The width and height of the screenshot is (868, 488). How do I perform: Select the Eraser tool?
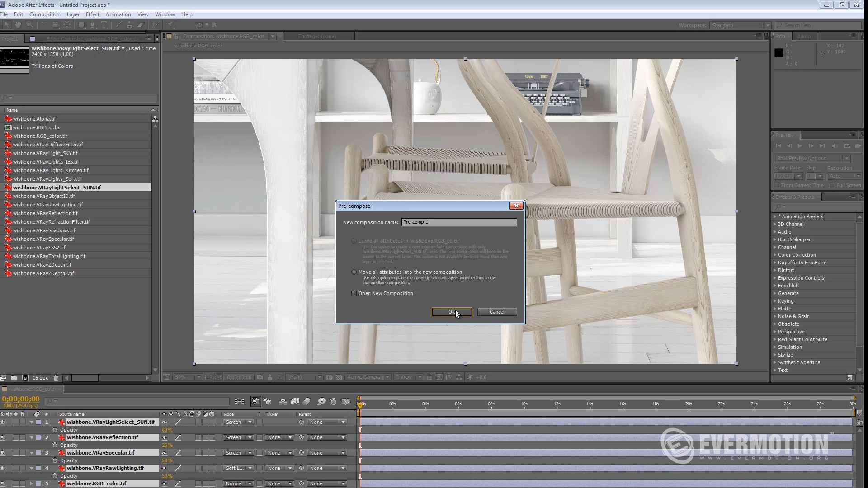(x=141, y=25)
